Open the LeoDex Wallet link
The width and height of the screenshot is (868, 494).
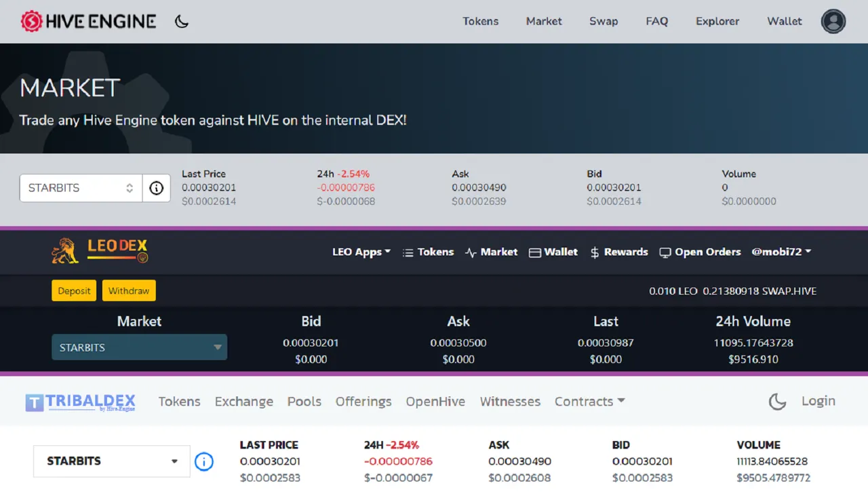click(x=561, y=252)
